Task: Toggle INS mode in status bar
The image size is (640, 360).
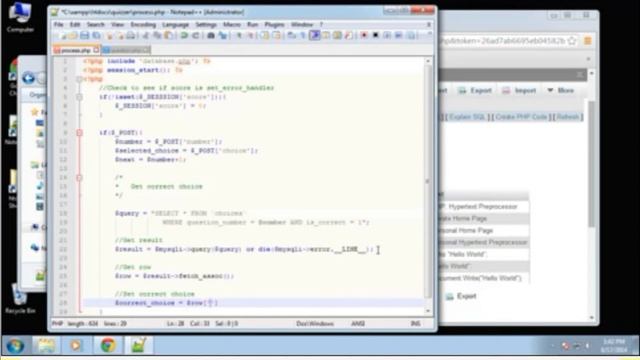Action: pyautogui.click(x=415, y=324)
